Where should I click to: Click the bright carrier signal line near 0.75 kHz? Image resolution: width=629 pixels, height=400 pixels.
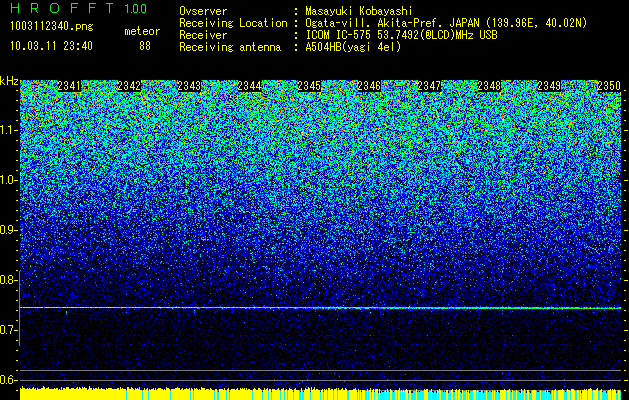click(320, 308)
